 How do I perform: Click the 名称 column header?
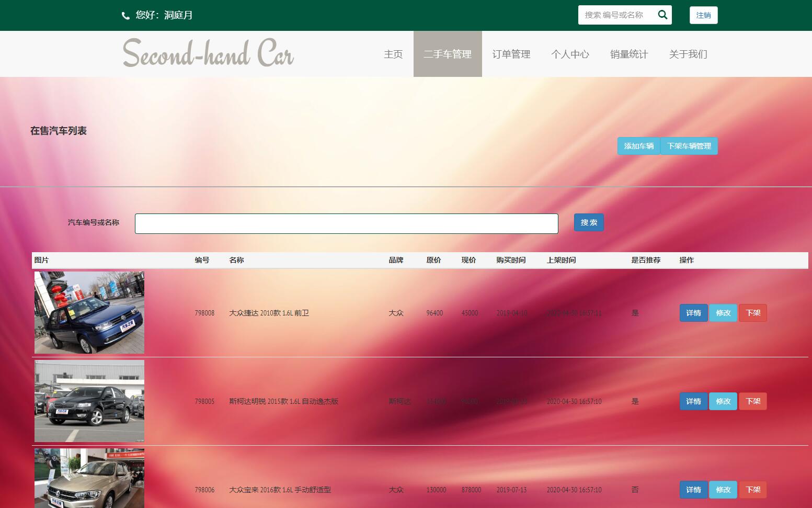click(236, 260)
